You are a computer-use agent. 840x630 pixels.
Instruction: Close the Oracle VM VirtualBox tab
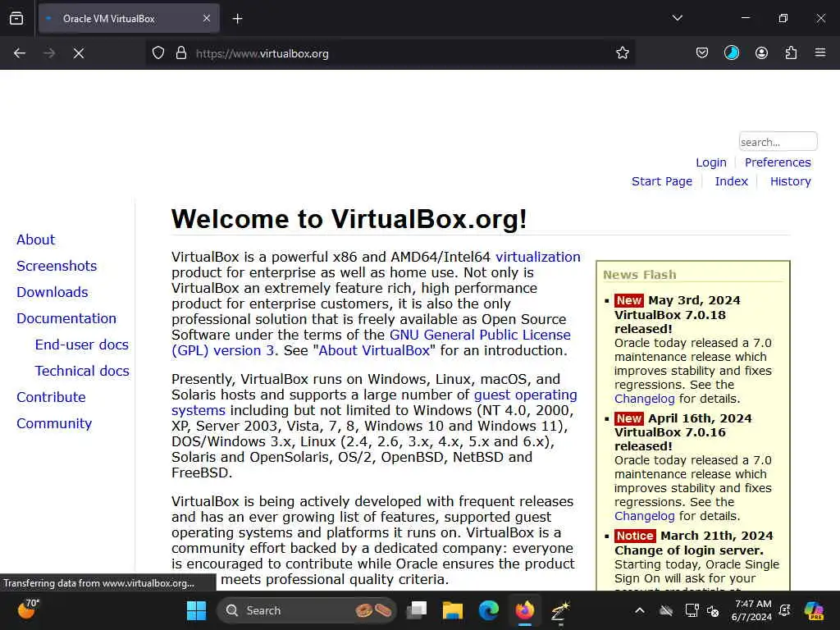[207, 18]
